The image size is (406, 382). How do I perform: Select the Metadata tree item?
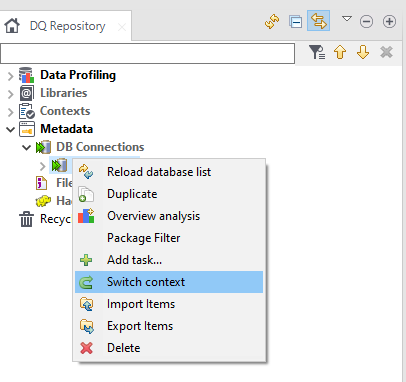[x=67, y=129]
